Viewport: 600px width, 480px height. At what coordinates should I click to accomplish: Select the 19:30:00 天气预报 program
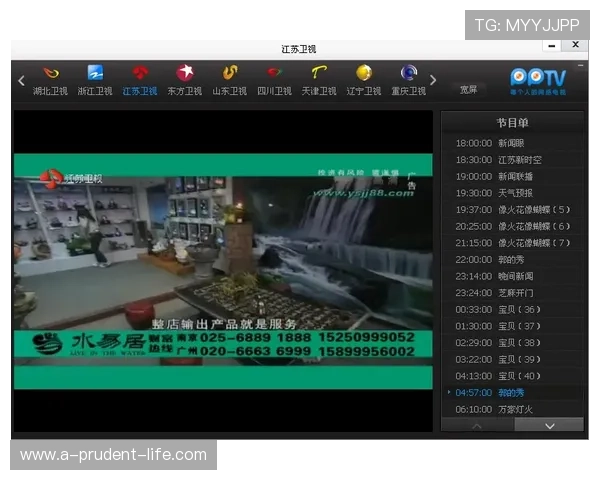click(x=512, y=193)
